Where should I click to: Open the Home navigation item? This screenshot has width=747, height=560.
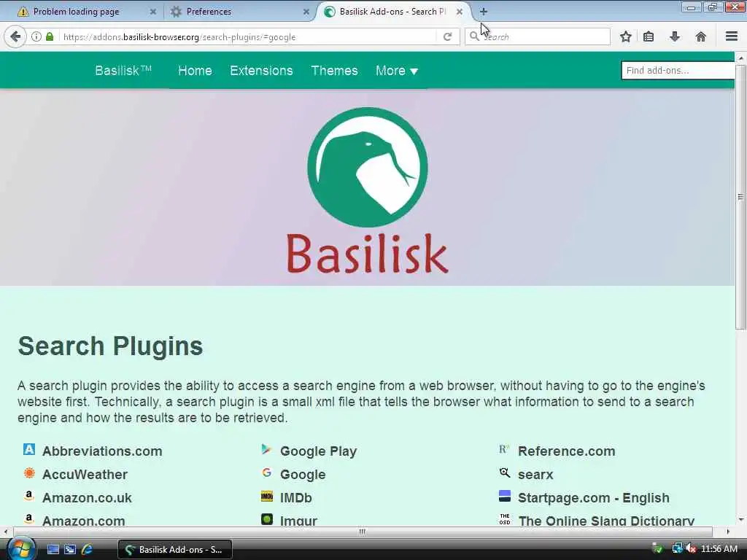(x=195, y=71)
